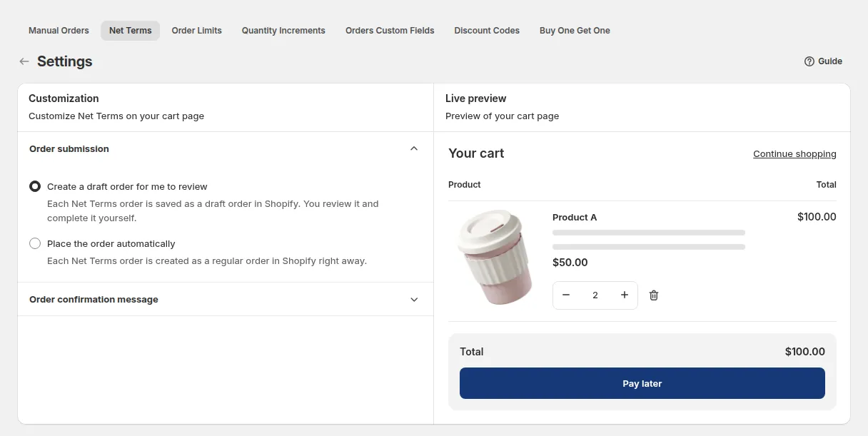868x436 pixels.
Task: Switch to the Net Terms tab
Action: pos(131,31)
